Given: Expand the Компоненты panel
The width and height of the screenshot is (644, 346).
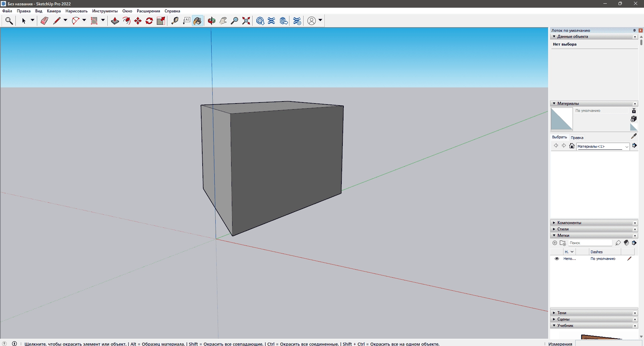Looking at the screenshot, I should point(554,223).
